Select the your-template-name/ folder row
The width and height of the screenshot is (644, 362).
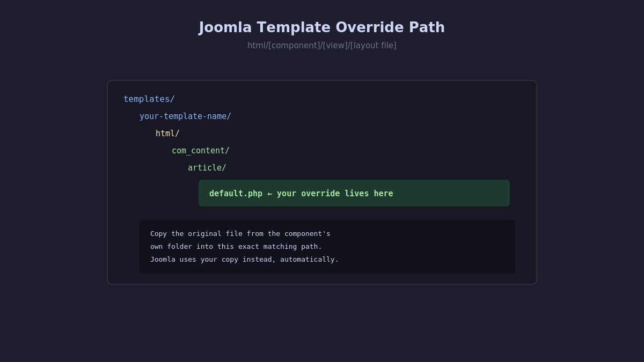click(185, 116)
